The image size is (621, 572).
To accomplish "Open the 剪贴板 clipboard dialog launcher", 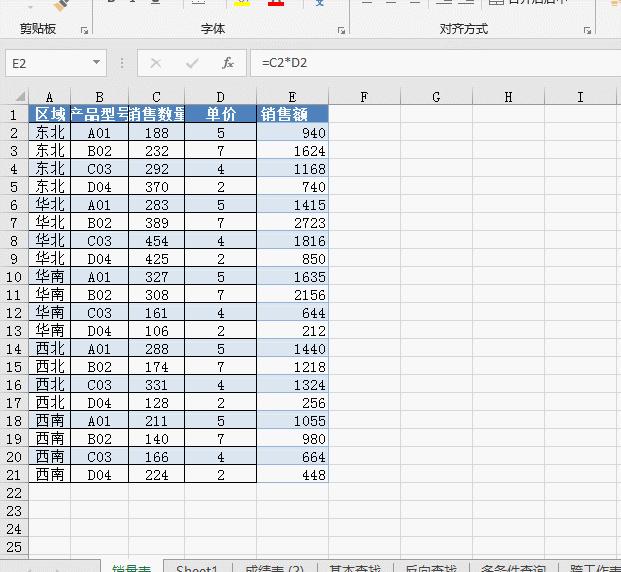I will (84, 31).
